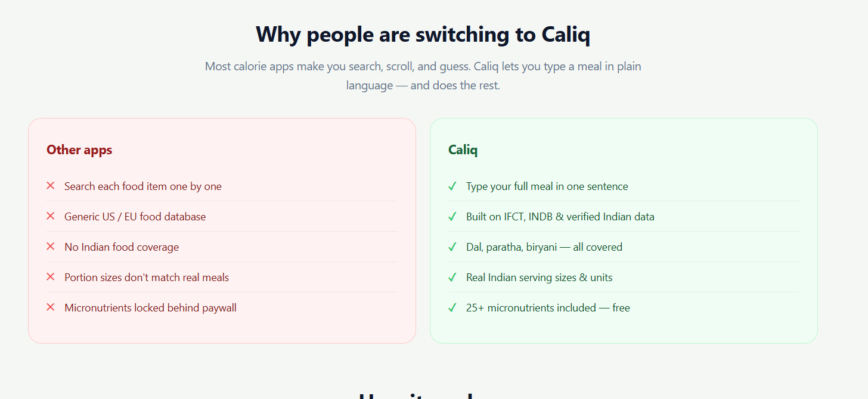868x399 pixels.
Task: Click "Built on IFCT, INDB & verified Indian data" text
Action: click(x=560, y=217)
